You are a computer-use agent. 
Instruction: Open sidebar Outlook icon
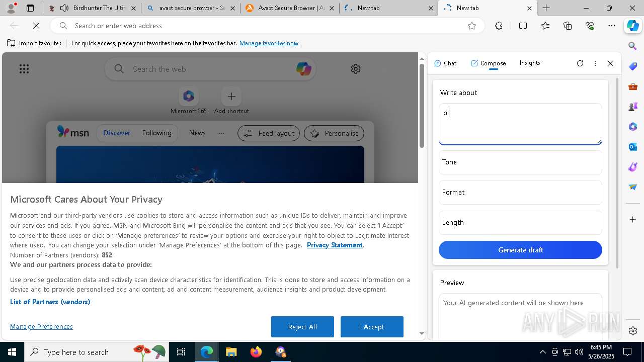[633, 147]
